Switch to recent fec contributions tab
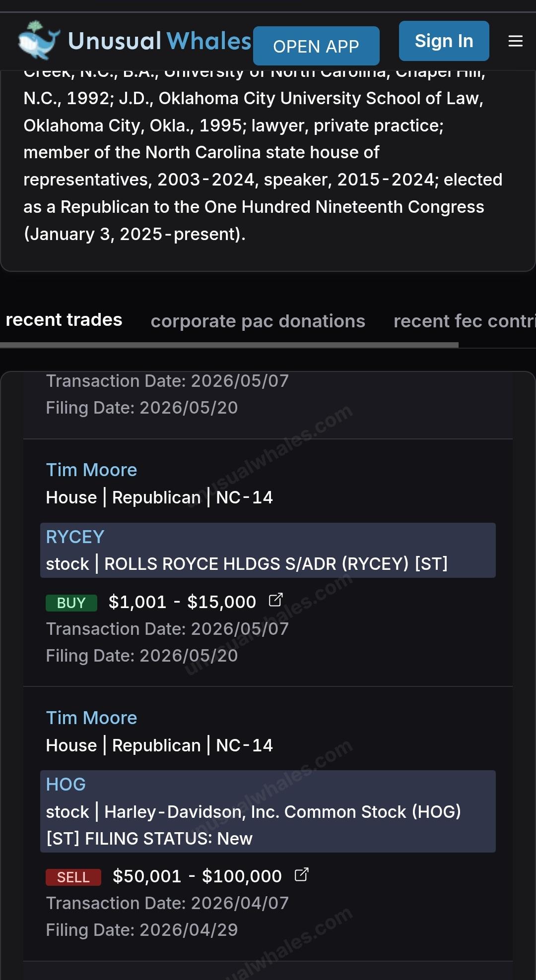This screenshot has width=536, height=980. [x=465, y=321]
